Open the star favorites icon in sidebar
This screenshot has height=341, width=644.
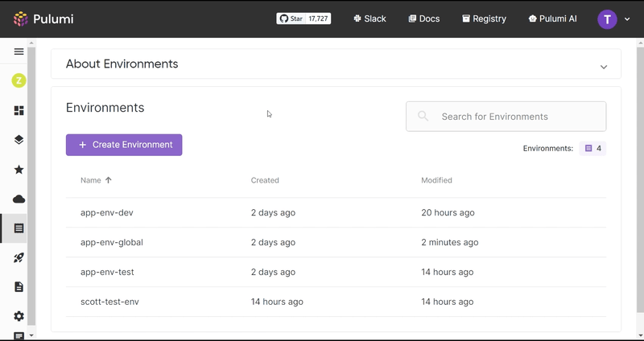click(x=19, y=170)
